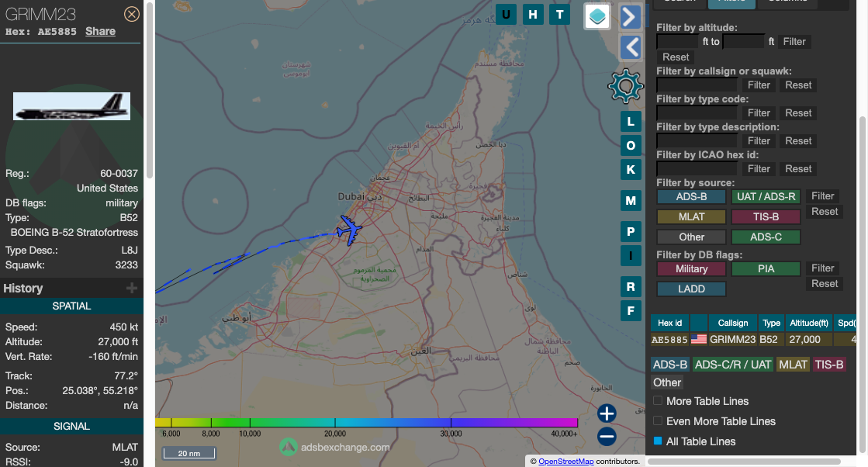Zoom in with the plus map button
Viewport: 868px width, 467px height.
(607, 413)
